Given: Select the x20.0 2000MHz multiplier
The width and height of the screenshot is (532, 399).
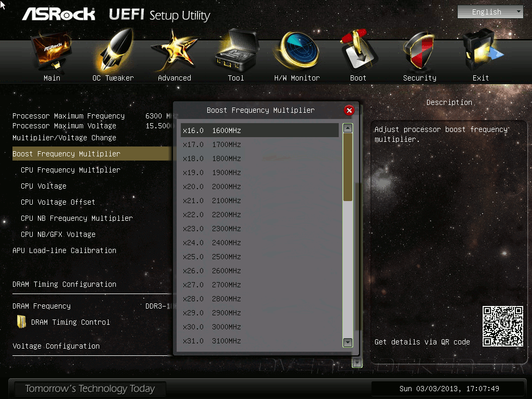Looking at the screenshot, I should tap(260, 187).
